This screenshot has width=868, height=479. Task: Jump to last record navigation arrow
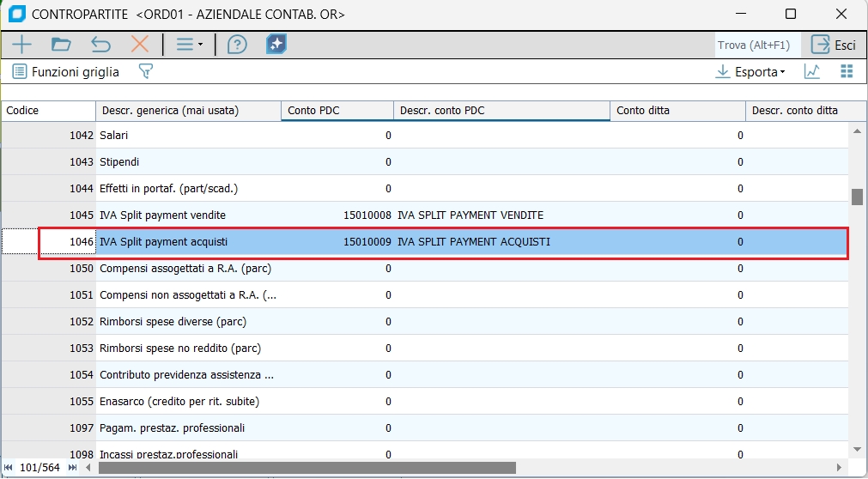[72, 468]
